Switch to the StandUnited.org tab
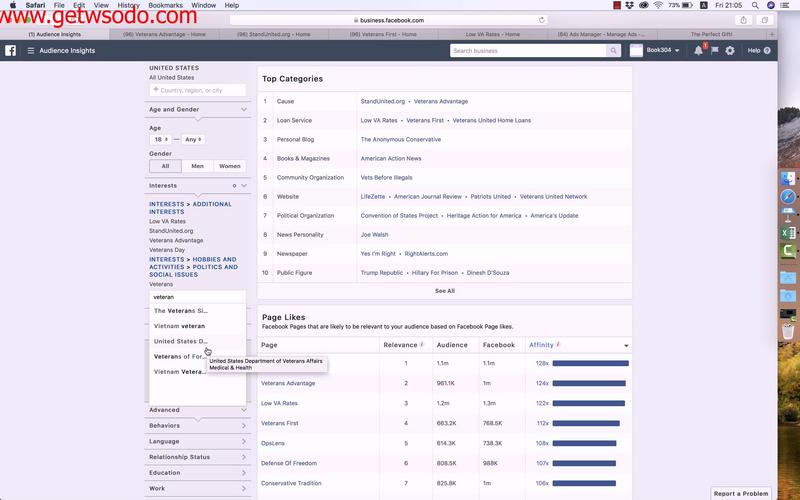This screenshot has width=800, height=500. pos(274,34)
